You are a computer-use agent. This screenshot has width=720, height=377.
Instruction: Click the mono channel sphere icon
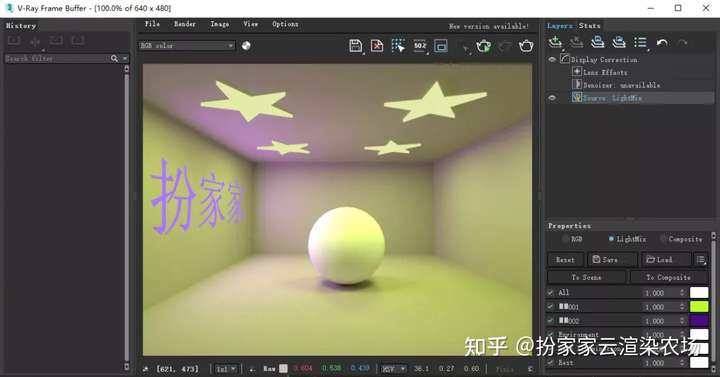click(x=247, y=45)
